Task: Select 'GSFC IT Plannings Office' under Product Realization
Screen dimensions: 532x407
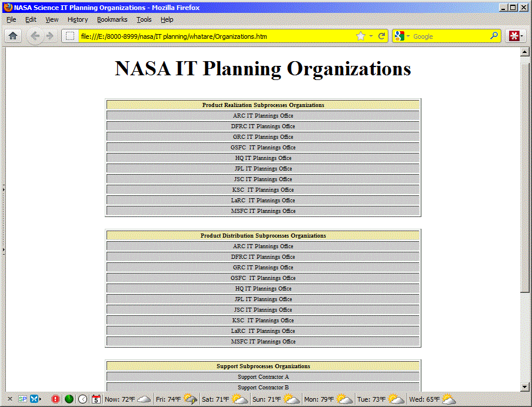Action: tap(263, 148)
